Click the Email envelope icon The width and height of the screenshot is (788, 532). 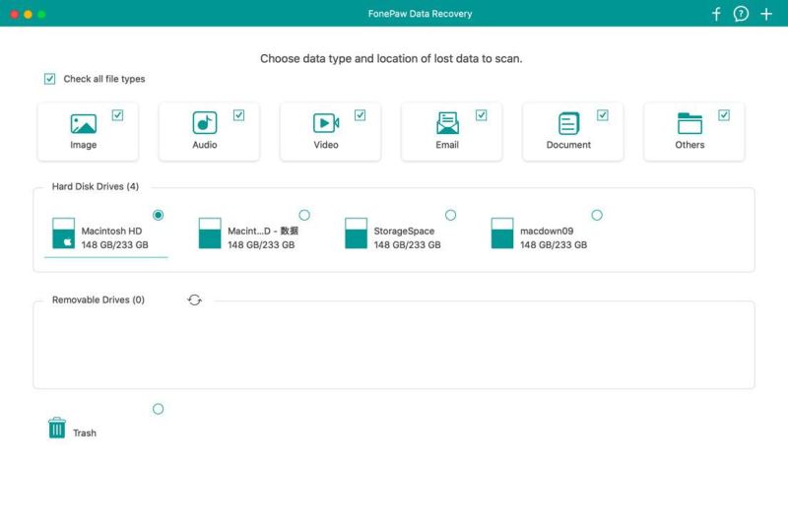447,123
